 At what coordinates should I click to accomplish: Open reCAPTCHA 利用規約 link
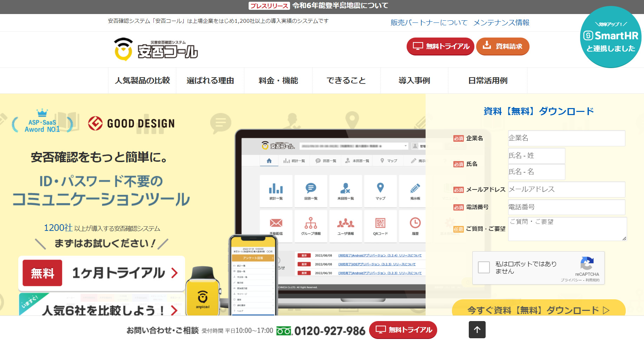point(592,280)
